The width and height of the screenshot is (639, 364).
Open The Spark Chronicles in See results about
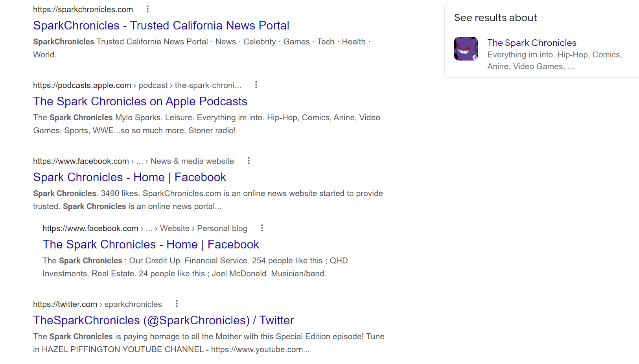(x=532, y=43)
